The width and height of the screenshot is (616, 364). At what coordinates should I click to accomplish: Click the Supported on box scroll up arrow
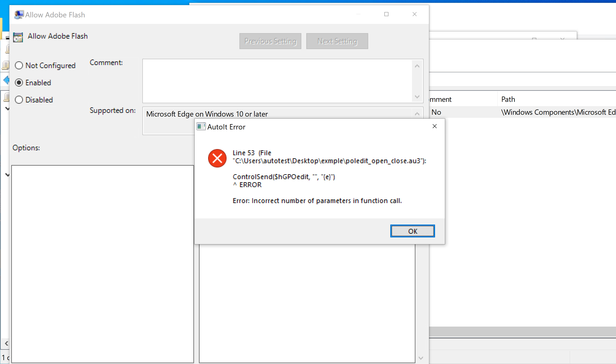pos(417,114)
